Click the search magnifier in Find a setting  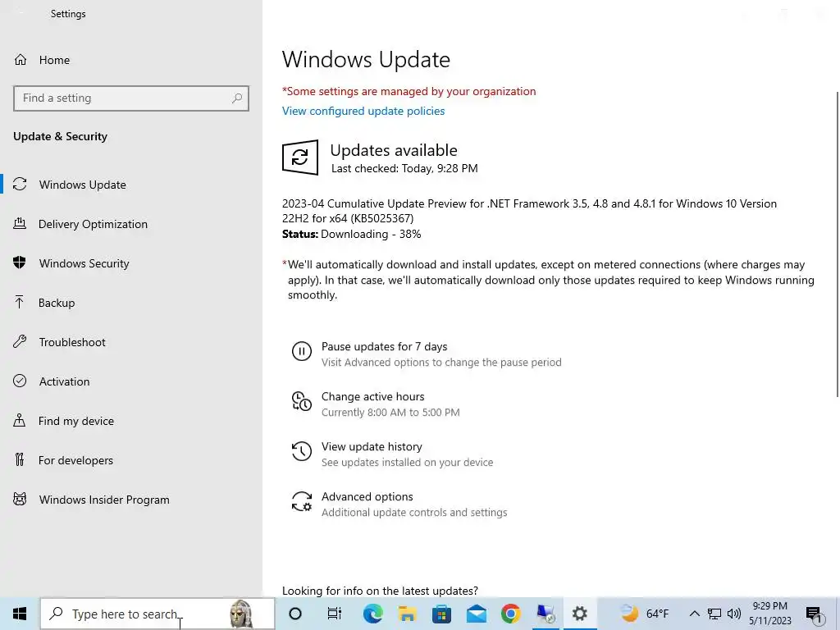pos(237,98)
